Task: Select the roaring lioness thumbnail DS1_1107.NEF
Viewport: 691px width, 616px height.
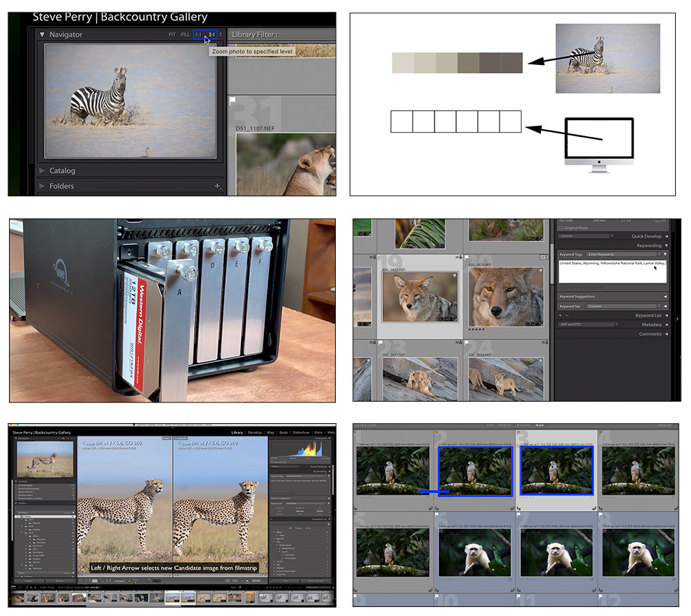Action: 286,165
